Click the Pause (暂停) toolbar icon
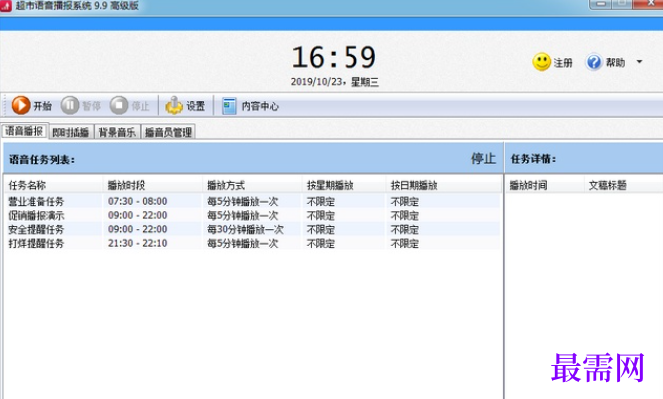The width and height of the screenshot is (663, 399). pyautogui.click(x=70, y=105)
